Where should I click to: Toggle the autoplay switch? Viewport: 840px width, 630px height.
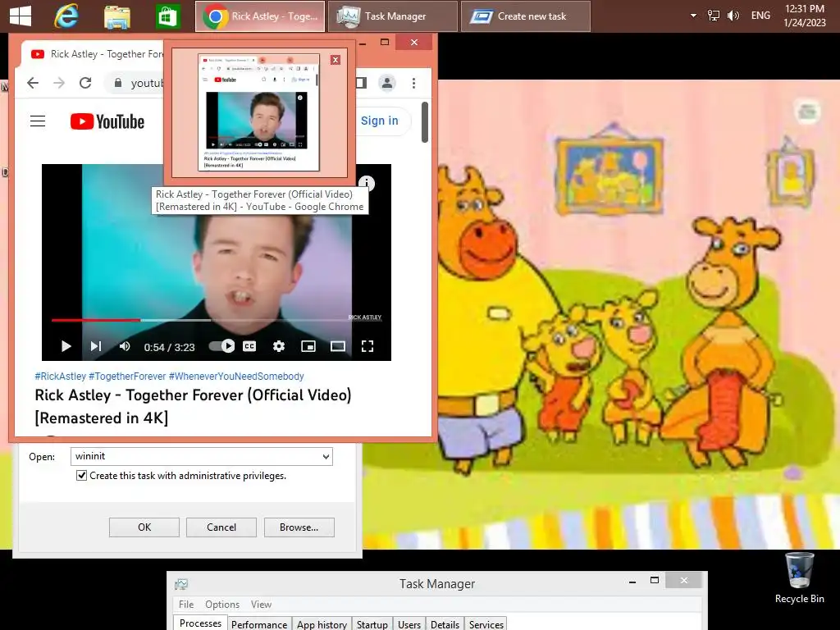click(x=221, y=346)
